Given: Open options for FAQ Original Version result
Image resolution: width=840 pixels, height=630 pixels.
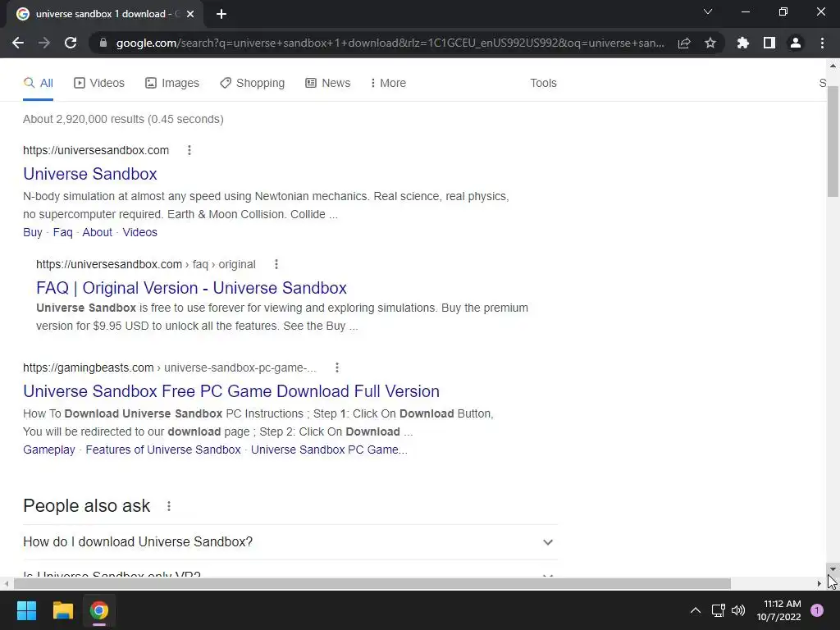Looking at the screenshot, I should click(276, 264).
